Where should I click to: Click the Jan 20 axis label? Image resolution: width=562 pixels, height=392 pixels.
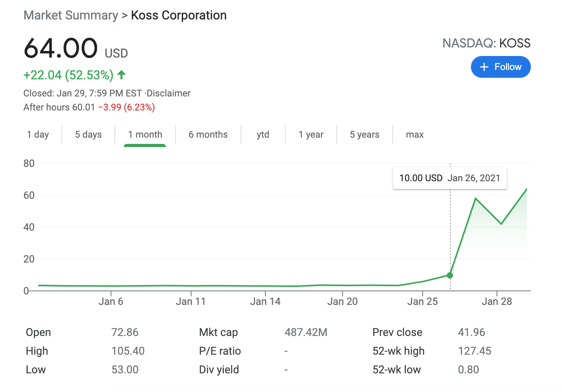[342, 302]
